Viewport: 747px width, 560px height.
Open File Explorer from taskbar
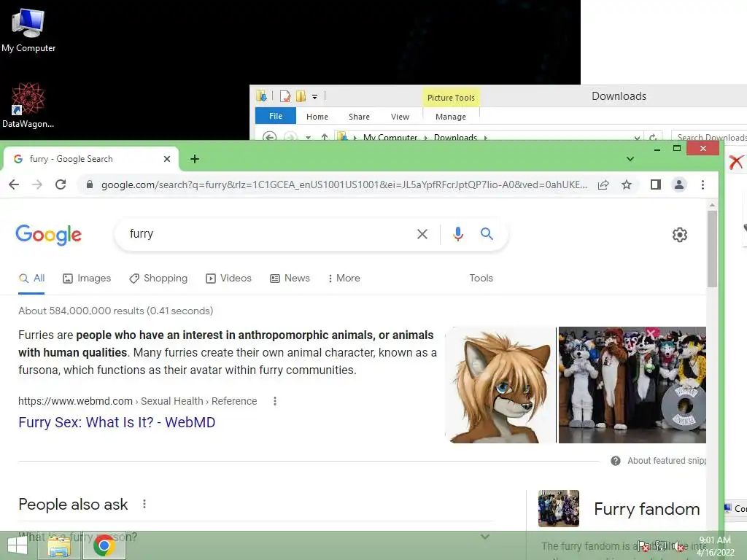click(60, 545)
